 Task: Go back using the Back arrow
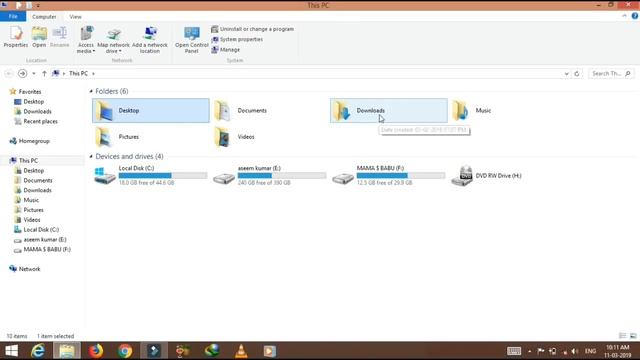point(9,73)
